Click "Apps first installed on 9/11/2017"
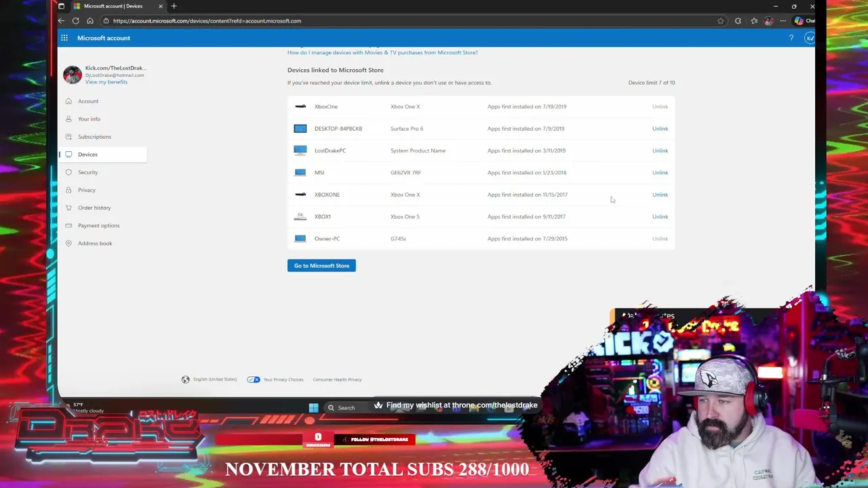The height and width of the screenshot is (488, 868). [x=526, y=216]
